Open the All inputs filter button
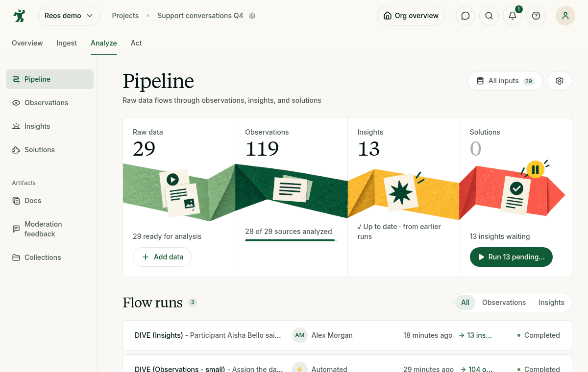The height and width of the screenshot is (372, 588). click(x=505, y=81)
